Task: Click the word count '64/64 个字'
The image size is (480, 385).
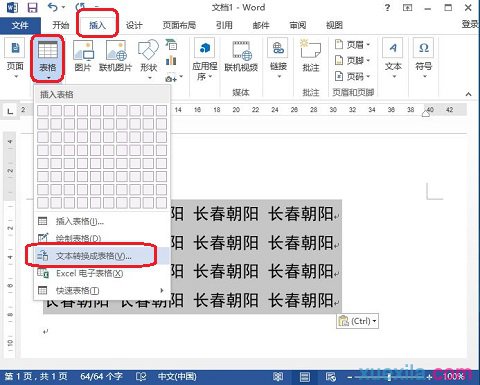Action: click(101, 377)
